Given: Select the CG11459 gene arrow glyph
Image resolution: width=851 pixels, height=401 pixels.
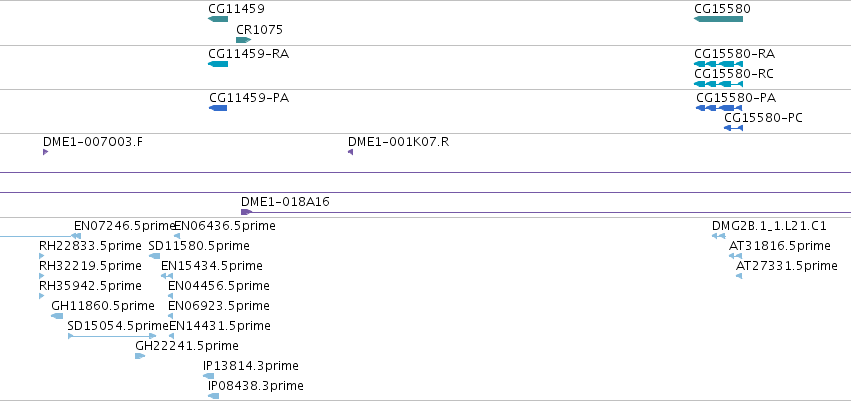Looking at the screenshot, I should click(x=218, y=19).
